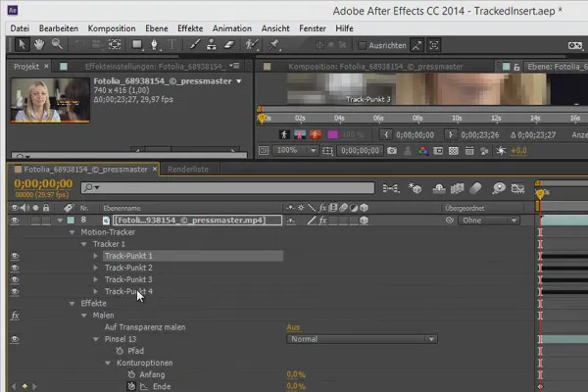Click the Anfang 0,0% value
The height and width of the screenshot is (392, 588).
296,374
